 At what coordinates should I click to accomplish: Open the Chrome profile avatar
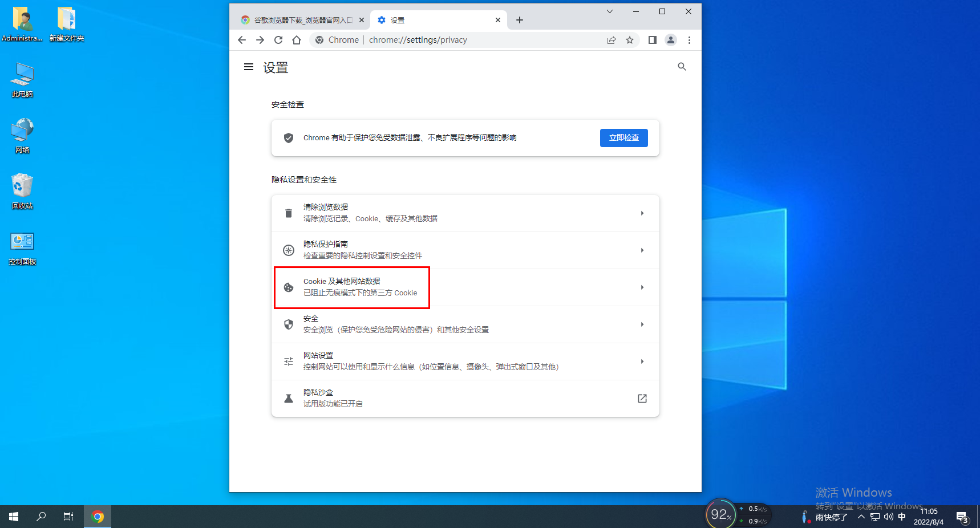pos(671,40)
